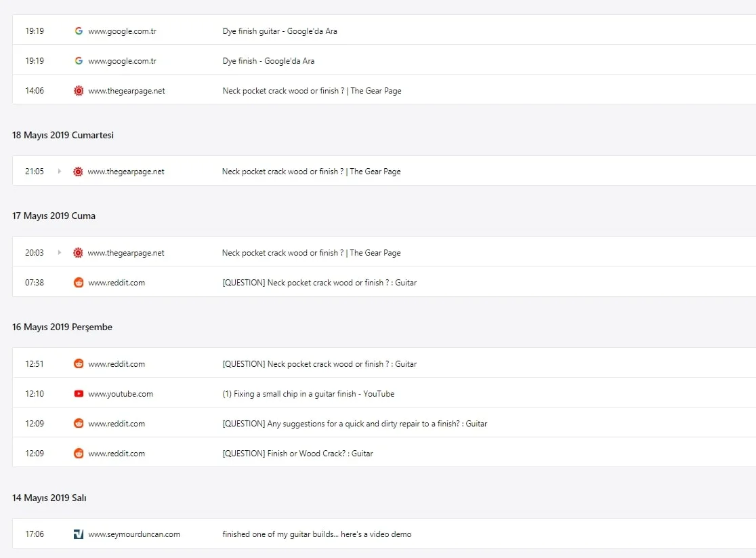Screen dimensions: 756x558
Task: Click the YouTube favicon on the 12:10 entry
Action: click(x=79, y=394)
